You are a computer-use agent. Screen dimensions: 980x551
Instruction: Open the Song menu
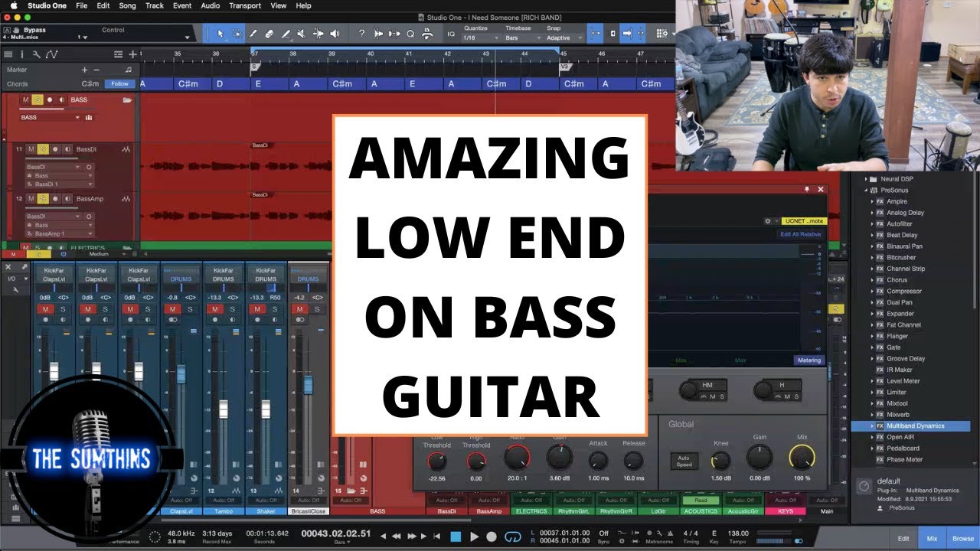(127, 5)
